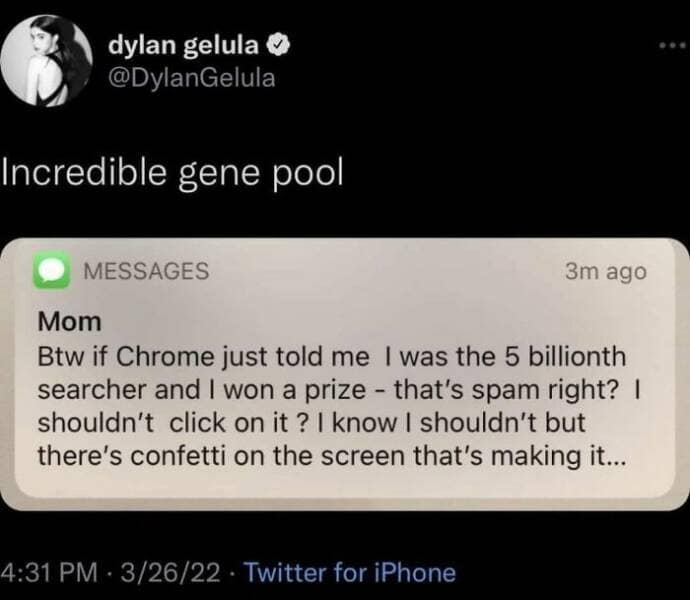Image resolution: width=690 pixels, height=600 pixels.
Task: Click the sender name "Mom"
Action: (x=69, y=323)
